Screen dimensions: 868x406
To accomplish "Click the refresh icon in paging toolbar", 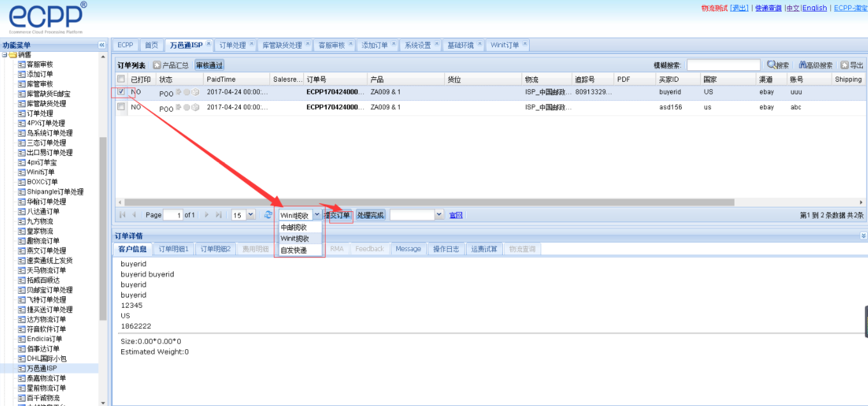I will point(268,215).
